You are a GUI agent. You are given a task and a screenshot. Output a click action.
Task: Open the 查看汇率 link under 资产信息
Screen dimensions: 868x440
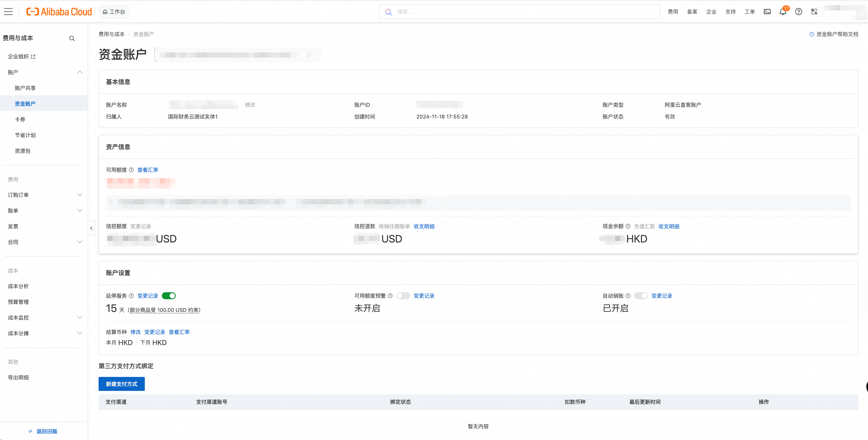click(148, 170)
